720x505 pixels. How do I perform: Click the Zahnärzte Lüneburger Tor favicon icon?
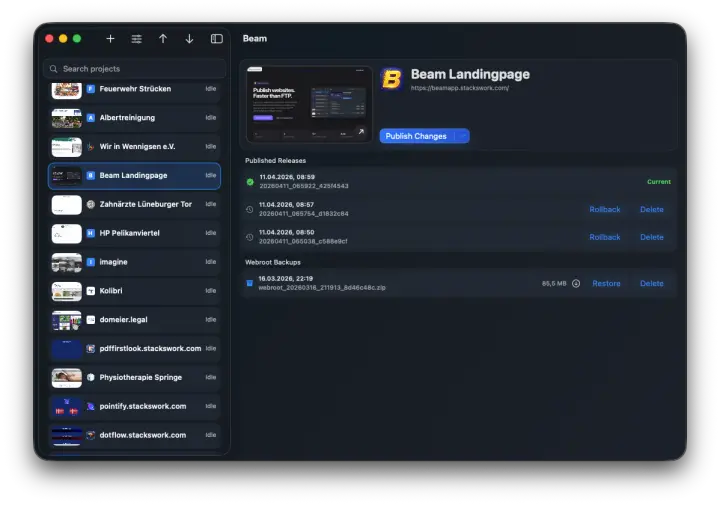(x=91, y=205)
